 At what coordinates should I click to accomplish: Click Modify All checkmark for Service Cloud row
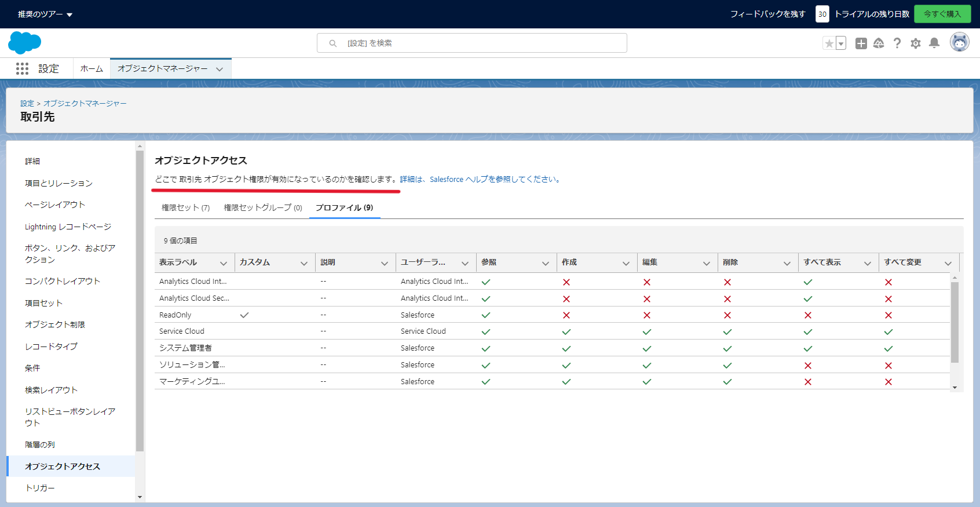[x=888, y=332]
